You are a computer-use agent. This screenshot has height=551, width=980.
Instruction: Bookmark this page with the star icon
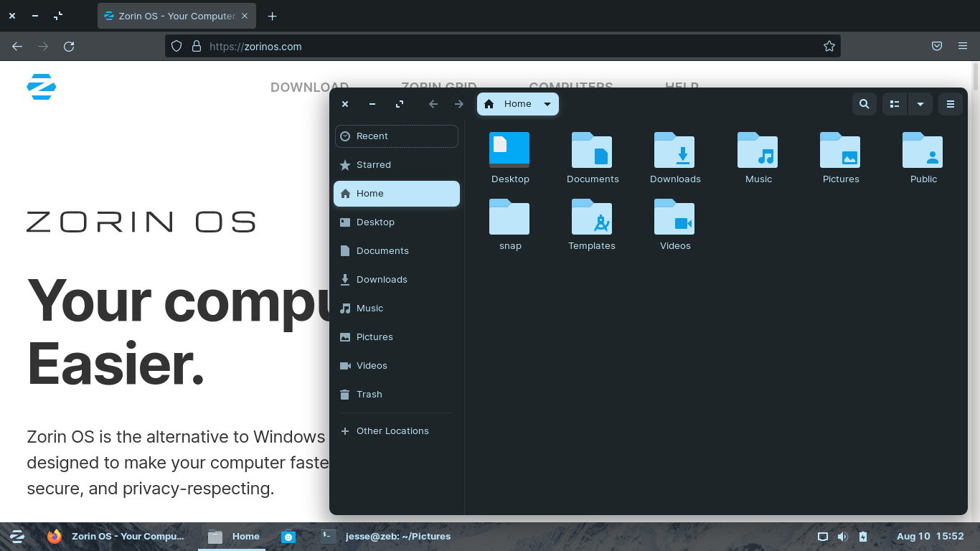(829, 46)
